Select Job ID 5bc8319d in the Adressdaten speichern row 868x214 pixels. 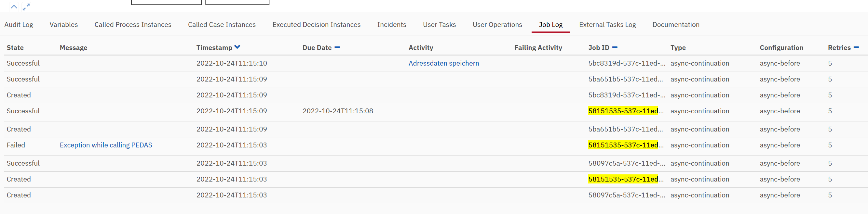pos(627,63)
